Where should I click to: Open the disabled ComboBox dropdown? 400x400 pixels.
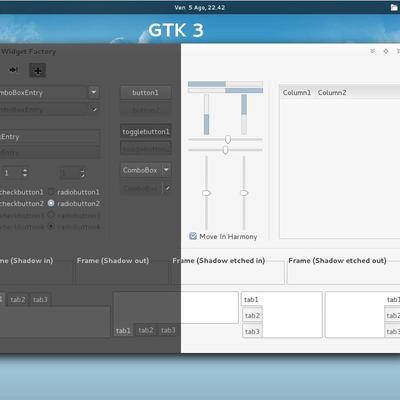[146, 188]
